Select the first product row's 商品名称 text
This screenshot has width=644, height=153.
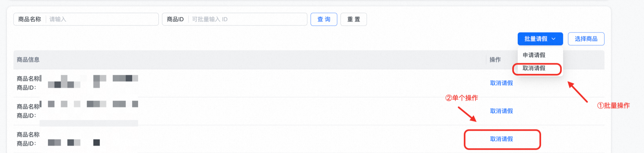(x=28, y=79)
